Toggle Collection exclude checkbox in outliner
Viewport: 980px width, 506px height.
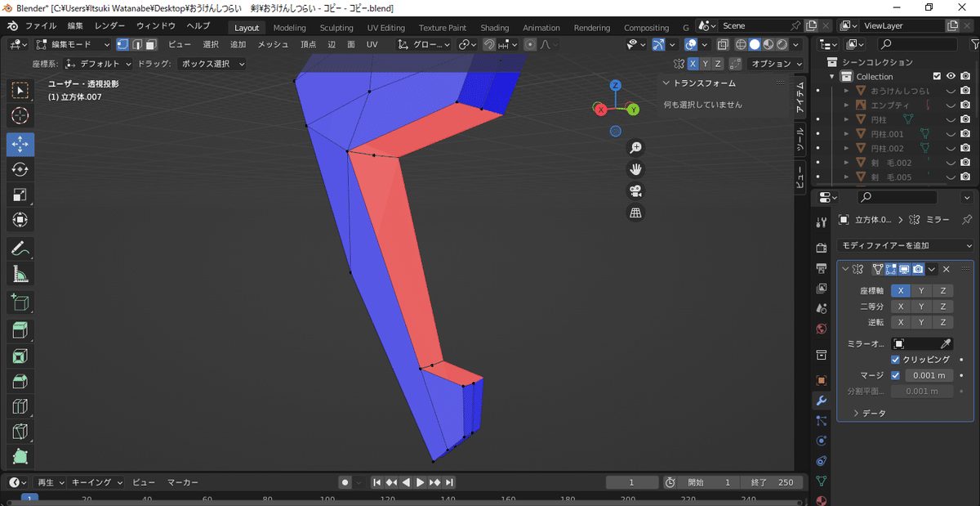point(937,76)
